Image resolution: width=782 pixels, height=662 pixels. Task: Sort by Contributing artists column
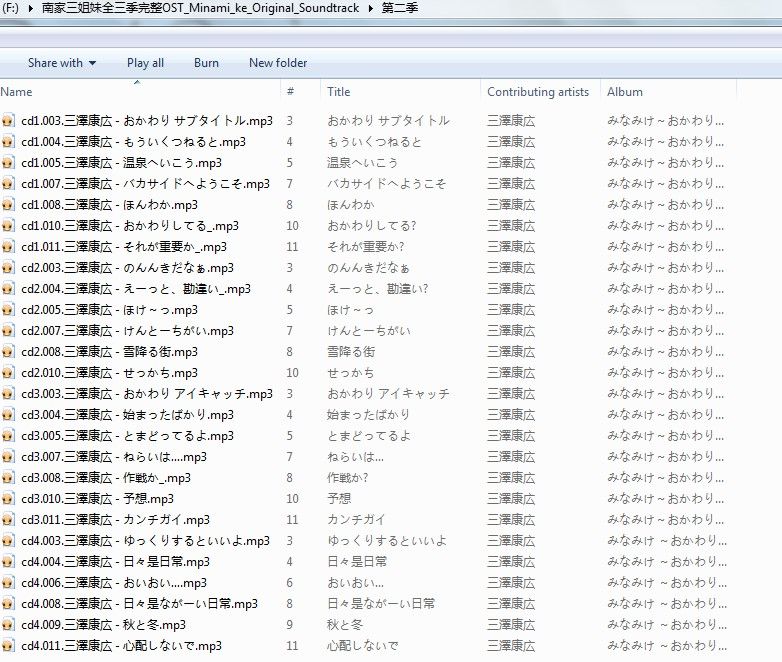click(538, 92)
